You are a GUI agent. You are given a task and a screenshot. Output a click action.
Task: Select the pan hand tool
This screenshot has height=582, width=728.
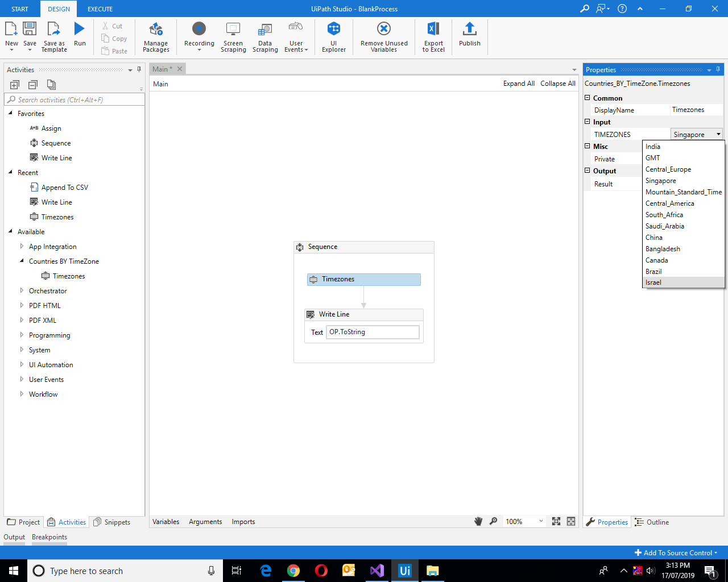(478, 521)
